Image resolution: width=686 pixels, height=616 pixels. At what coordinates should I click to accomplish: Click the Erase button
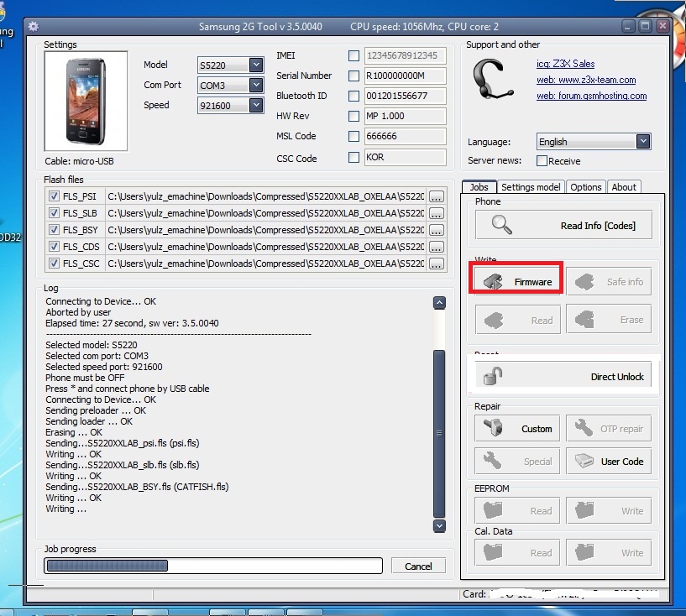click(609, 320)
